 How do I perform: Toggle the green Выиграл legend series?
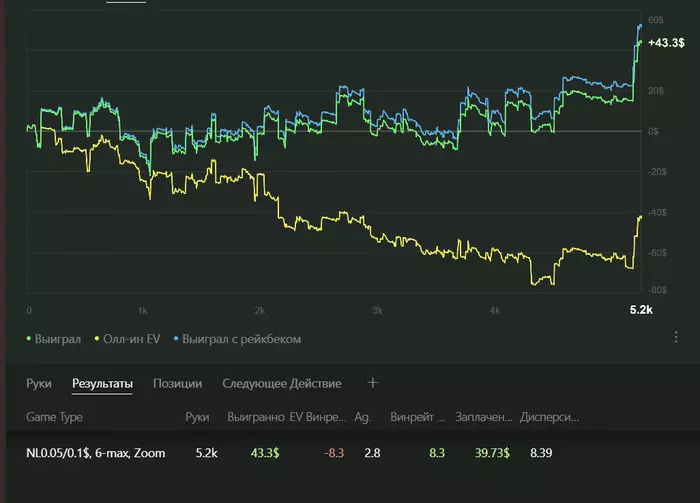pos(58,339)
